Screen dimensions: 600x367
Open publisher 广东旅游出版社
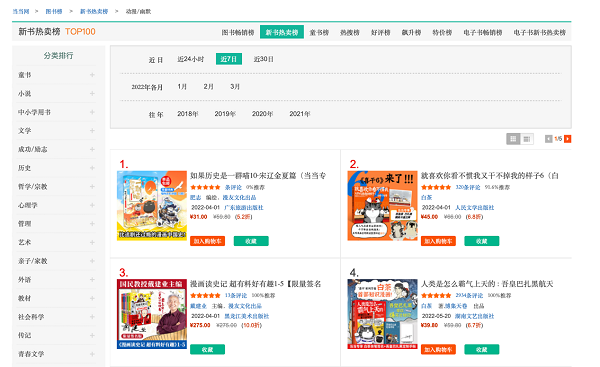coord(244,207)
